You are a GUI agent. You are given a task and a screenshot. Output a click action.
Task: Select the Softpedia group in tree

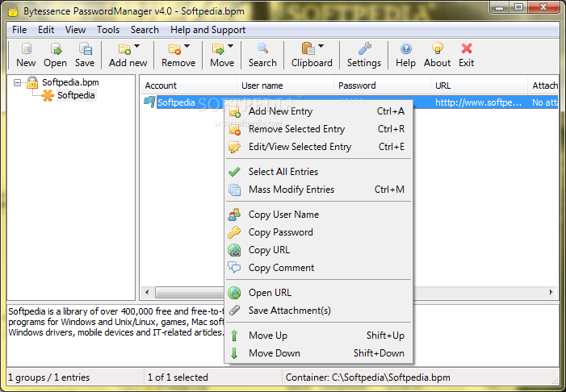[x=76, y=95]
